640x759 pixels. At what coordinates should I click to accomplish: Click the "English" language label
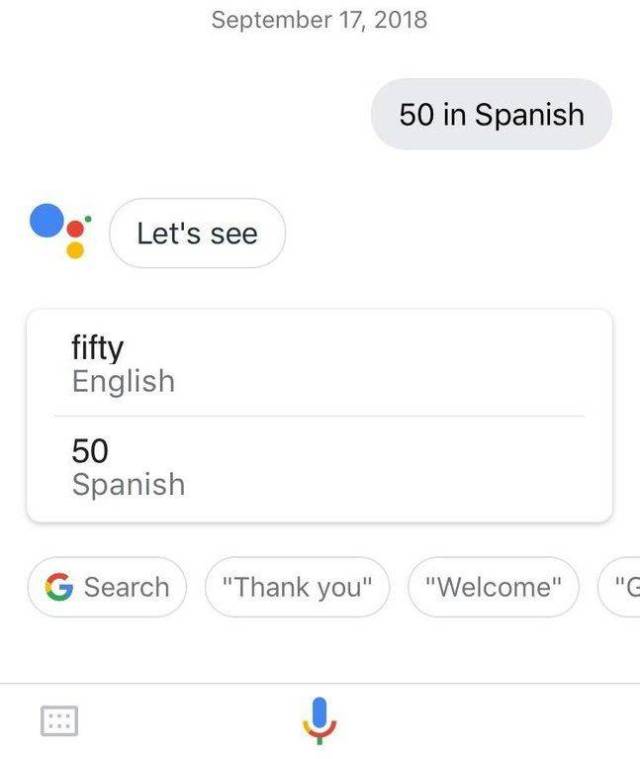pos(123,381)
